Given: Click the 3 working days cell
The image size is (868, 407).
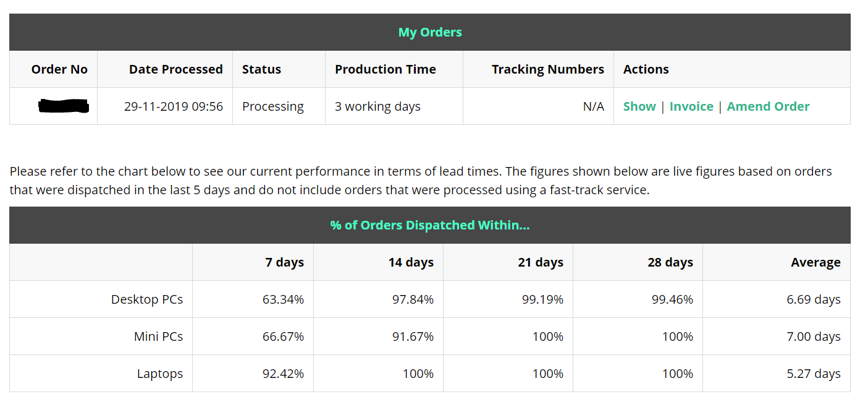Looking at the screenshot, I should click(x=377, y=106).
